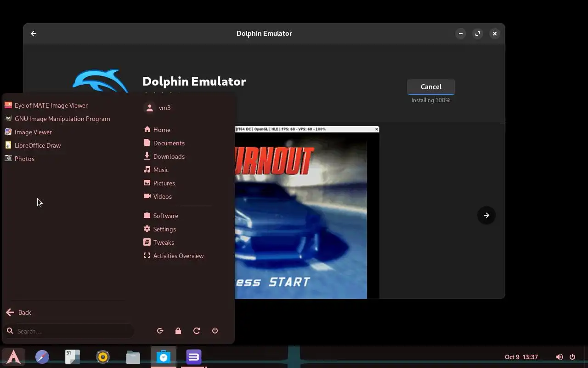Click the Dolphin Emulator logo
Viewport: 588px width, 368px height.
(x=101, y=81)
